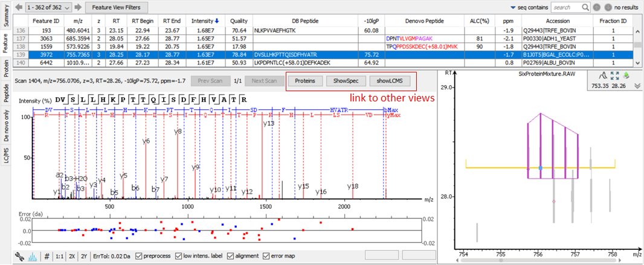
Task: Click the Accession column header
Action: coord(558,21)
